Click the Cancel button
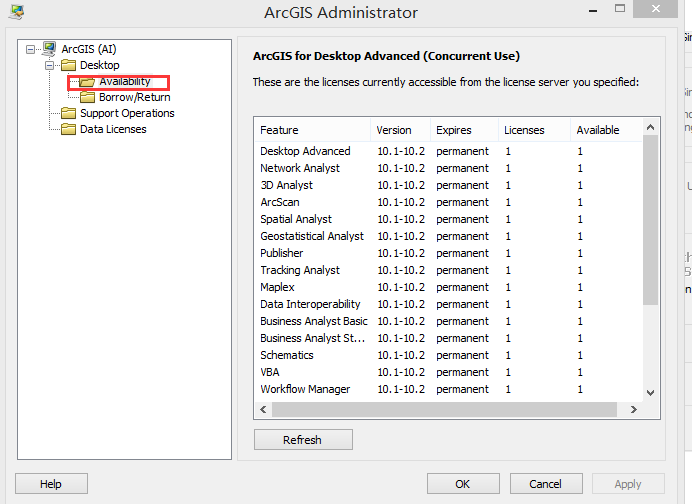Viewport: 692px width, 504px height. pos(546,484)
